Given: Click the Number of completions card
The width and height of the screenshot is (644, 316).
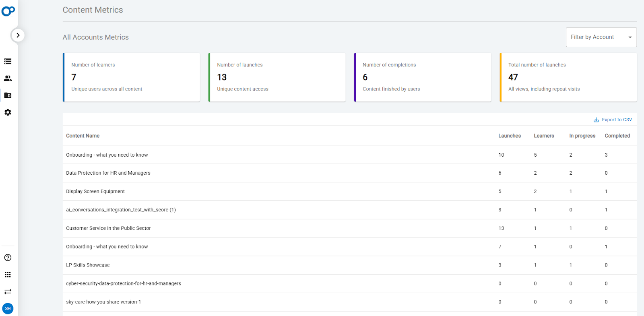Looking at the screenshot, I should click(423, 77).
